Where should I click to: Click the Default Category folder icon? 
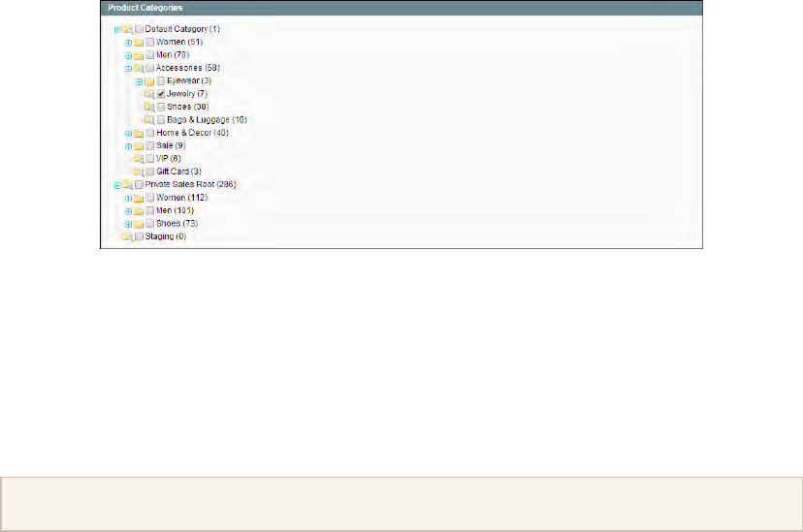pyautogui.click(x=128, y=29)
